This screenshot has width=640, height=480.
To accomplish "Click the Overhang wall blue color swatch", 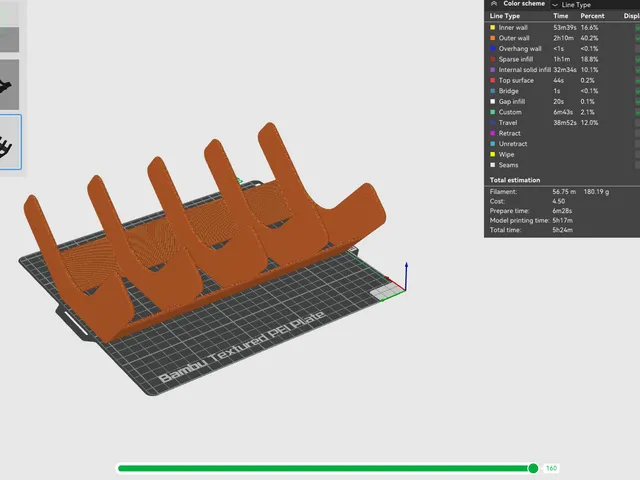I will point(493,49).
